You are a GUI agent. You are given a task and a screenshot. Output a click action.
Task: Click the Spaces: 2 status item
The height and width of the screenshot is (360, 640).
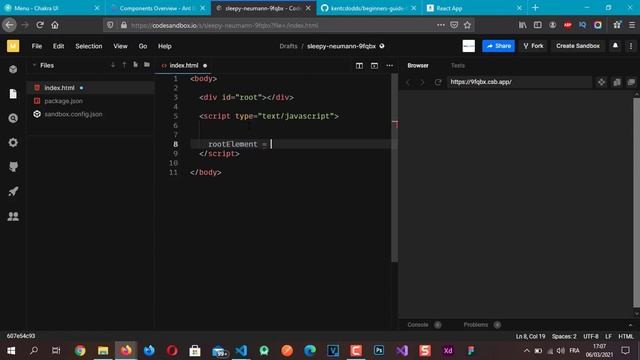(x=564, y=336)
